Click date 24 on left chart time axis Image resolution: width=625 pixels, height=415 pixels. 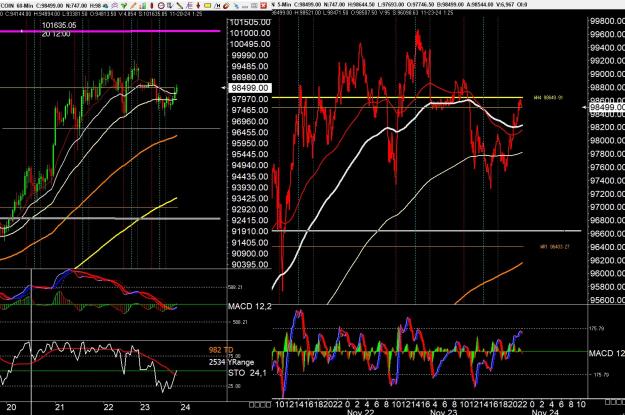pyautogui.click(x=185, y=407)
